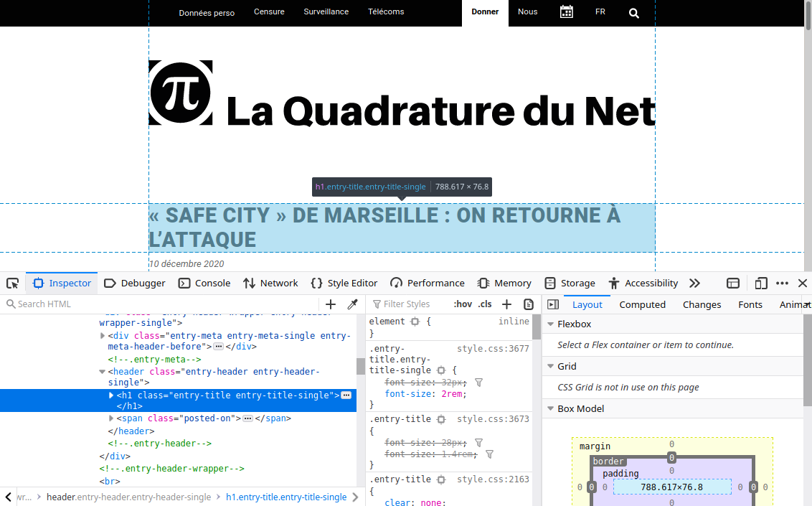This screenshot has width=812, height=506.
Task: Open Responsive Design Mode
Action: [x=761, y=284]
